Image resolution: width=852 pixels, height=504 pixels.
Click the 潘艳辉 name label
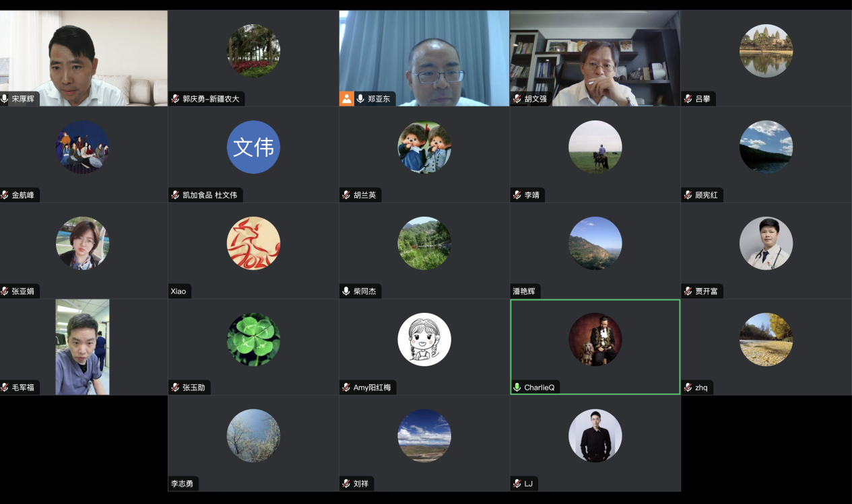[525, 291]
